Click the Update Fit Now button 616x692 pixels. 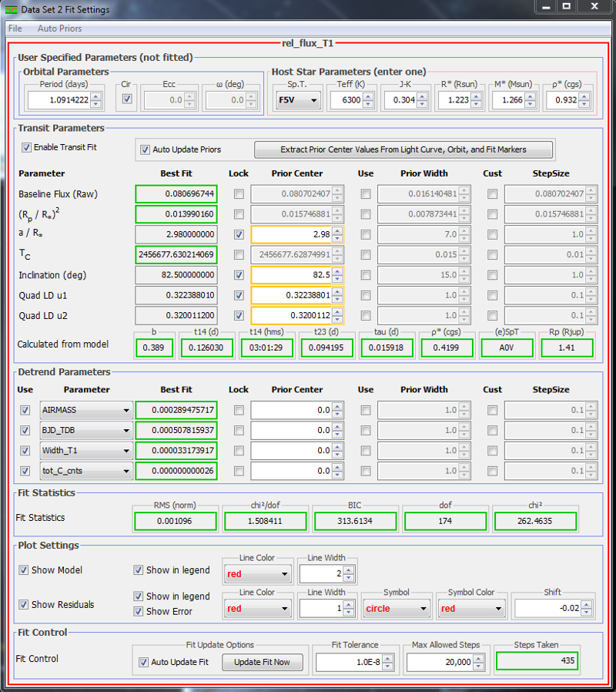(263, 662)
